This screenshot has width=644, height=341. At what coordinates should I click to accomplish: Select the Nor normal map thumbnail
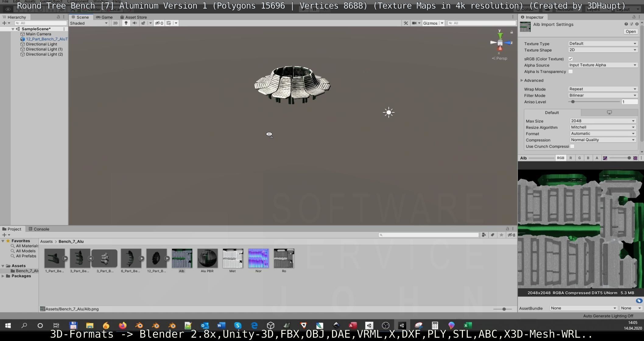[x=258, y=258]
